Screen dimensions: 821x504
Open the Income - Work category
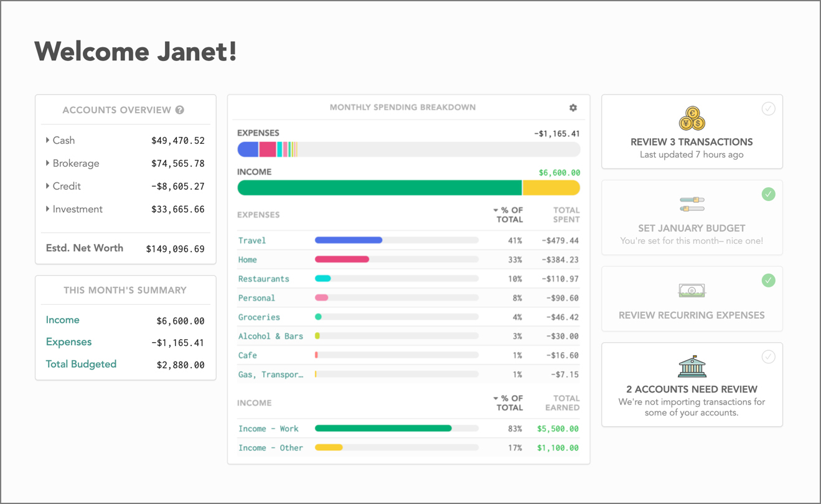click(x=268, y=429)
